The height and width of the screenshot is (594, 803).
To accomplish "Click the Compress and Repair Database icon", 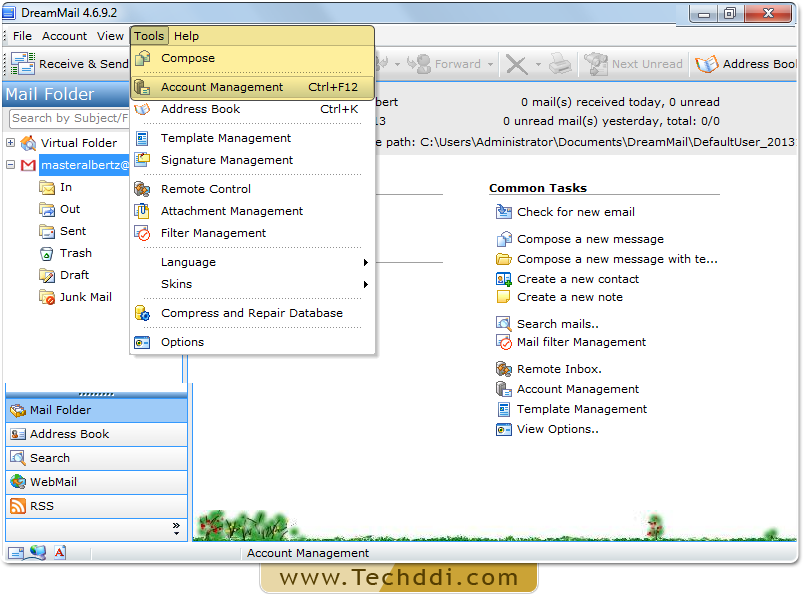I will point(142,313).
